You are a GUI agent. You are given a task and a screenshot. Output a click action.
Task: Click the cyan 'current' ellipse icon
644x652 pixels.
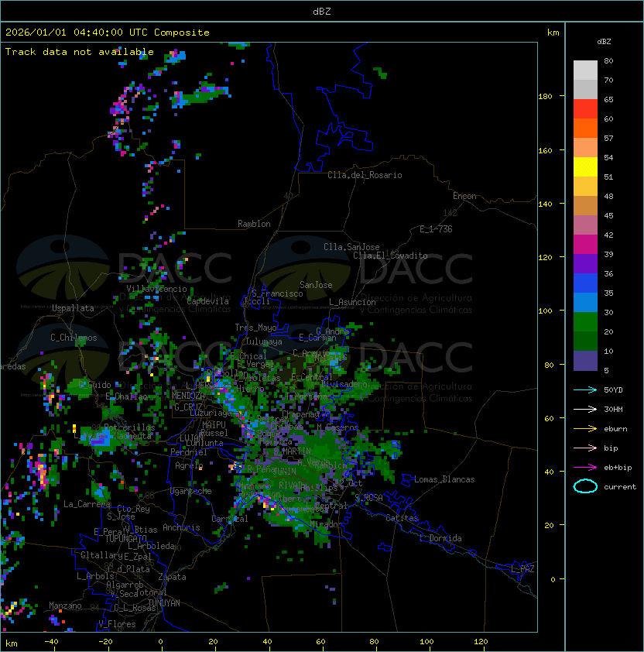click(x=585, y=486)
